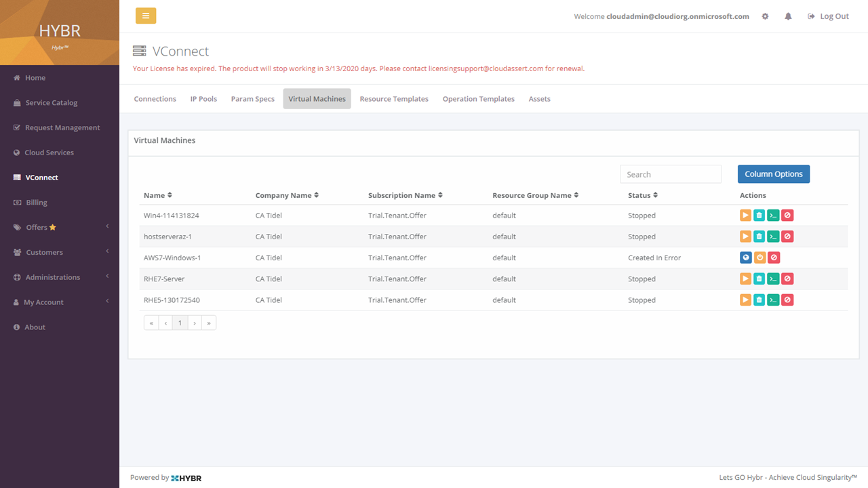Start the hostserveraz-1 virtual machine
This screenshot has height=488, width=868.
pos(745,237)
